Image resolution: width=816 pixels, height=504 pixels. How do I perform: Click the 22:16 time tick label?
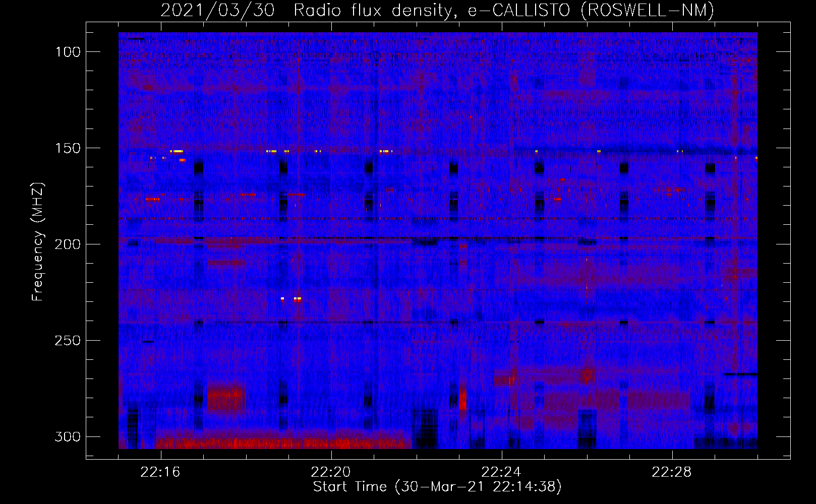coord(160,472)
